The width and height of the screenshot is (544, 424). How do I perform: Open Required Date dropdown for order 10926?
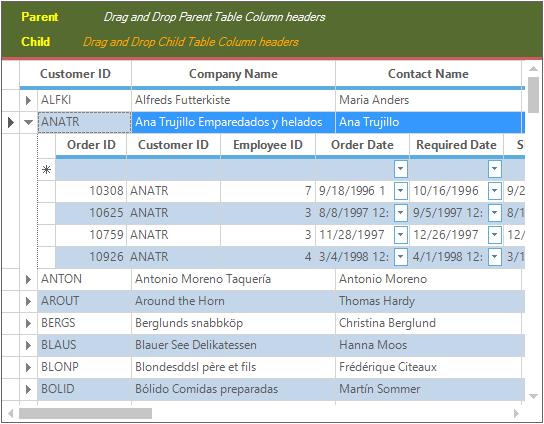495,257
